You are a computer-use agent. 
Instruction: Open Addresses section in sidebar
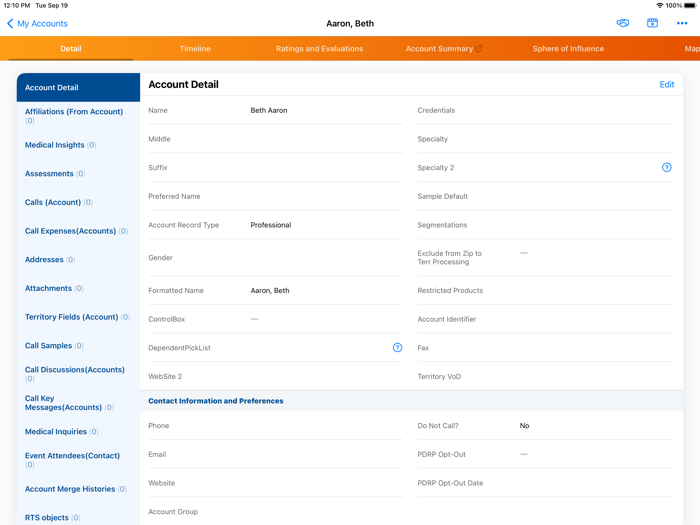(x=78, y=260)
